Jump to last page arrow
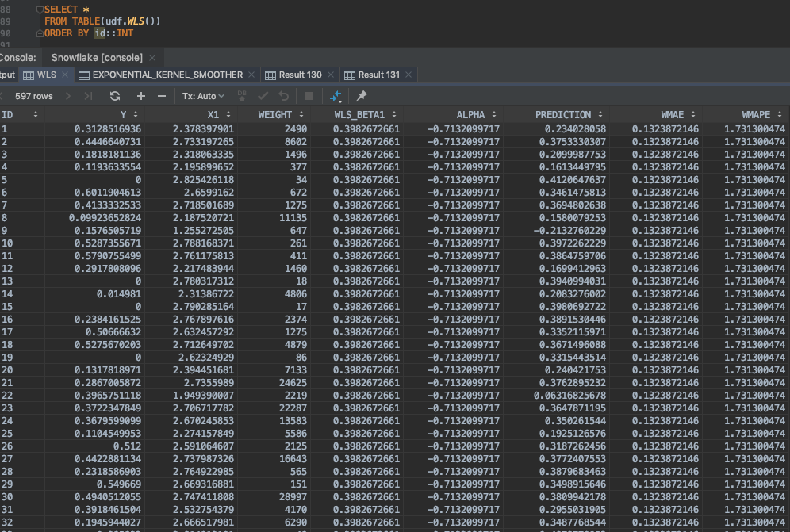Image resolution: width=790 pixels, height=532 pixels. click(88, 96)
